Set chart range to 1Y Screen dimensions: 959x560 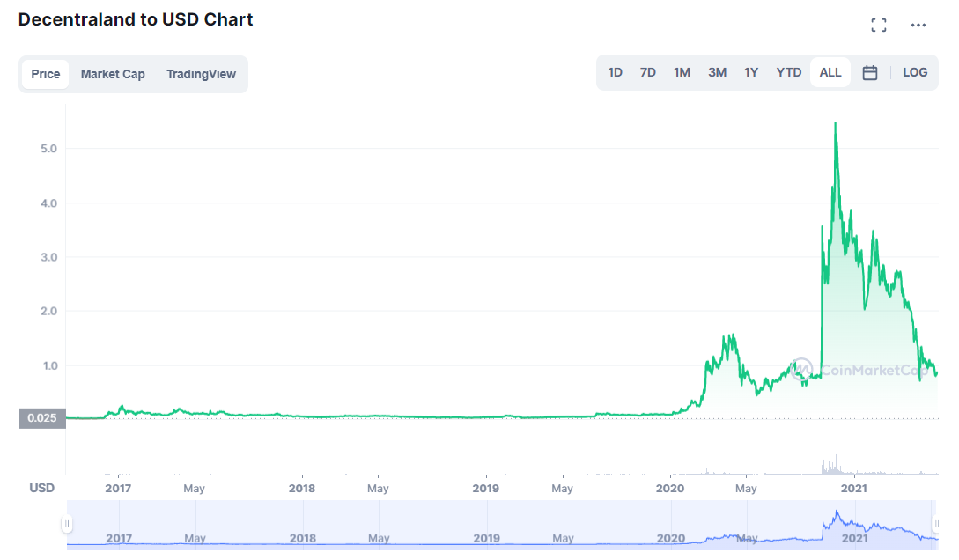(751, 73)
